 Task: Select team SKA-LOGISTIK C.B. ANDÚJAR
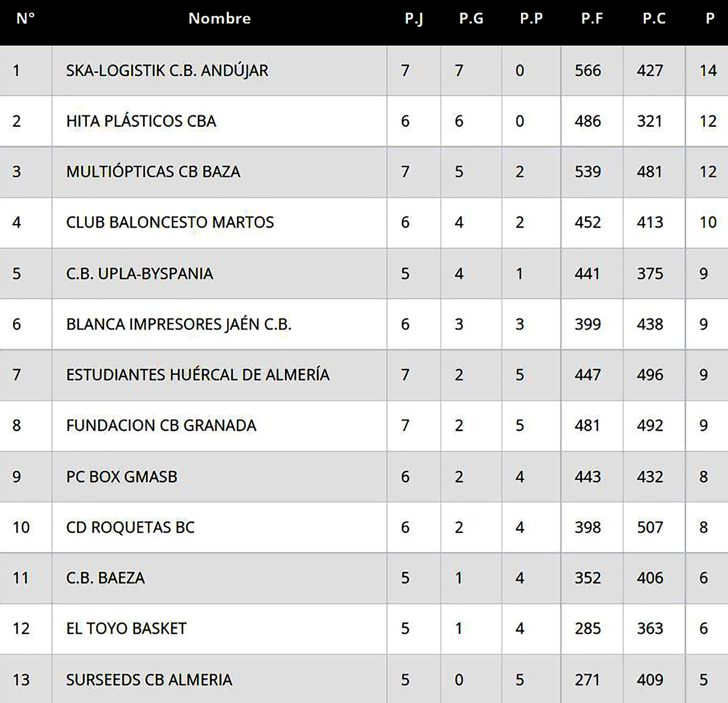167,71
